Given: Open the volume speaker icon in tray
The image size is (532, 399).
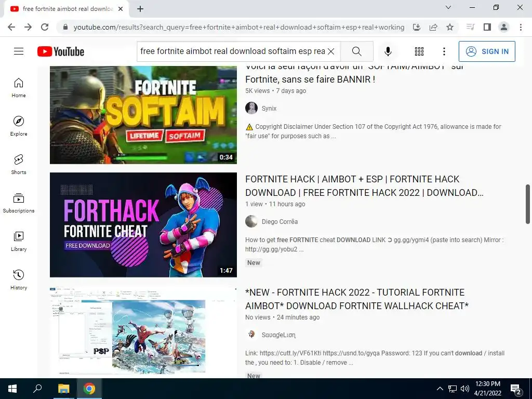Looking at the screenshot, I should 465,389.
